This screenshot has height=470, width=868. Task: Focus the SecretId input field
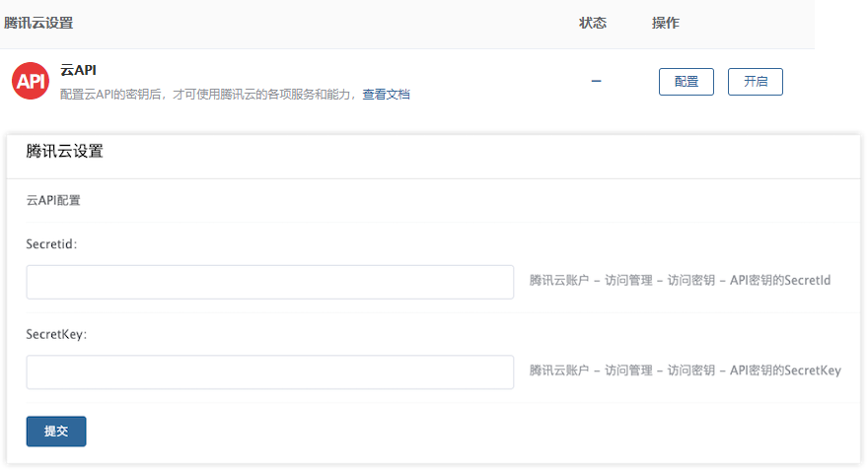(x=269, y=282)
